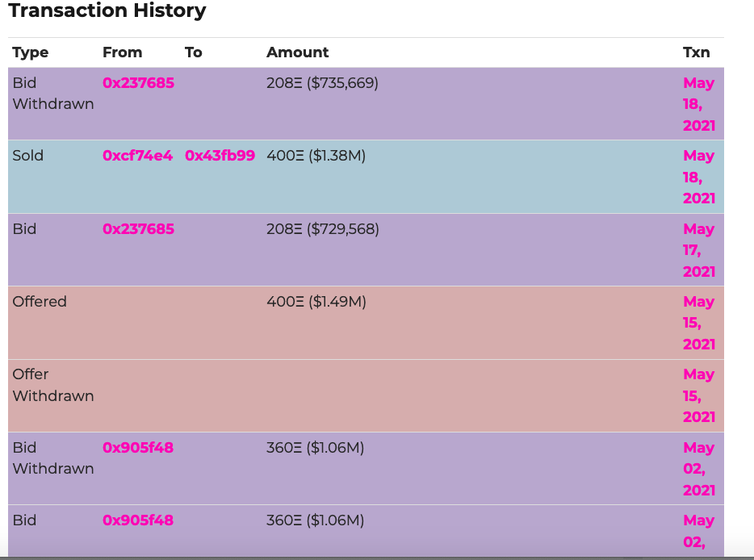Click the Bid label in the May 17 row
The width and height of the screenshot is (754, 560).
pos(24,229)
